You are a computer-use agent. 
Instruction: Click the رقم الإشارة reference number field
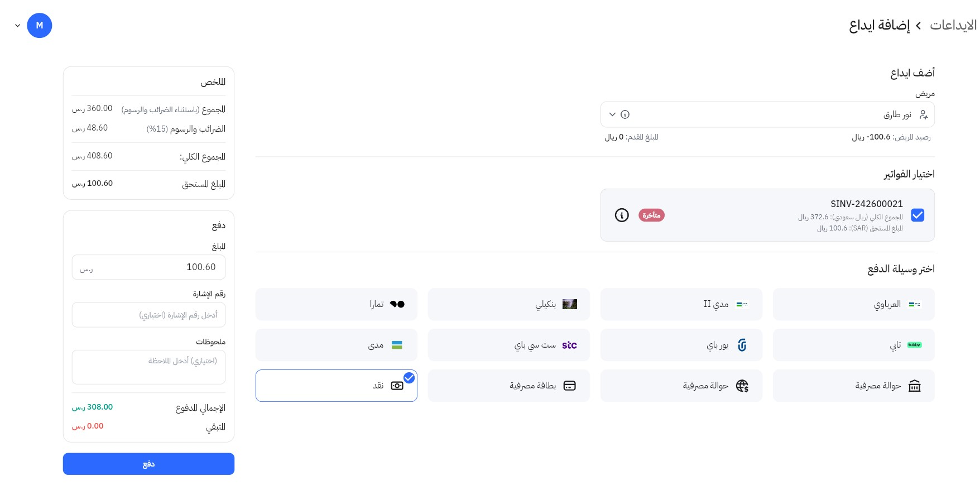coord(149,315)
